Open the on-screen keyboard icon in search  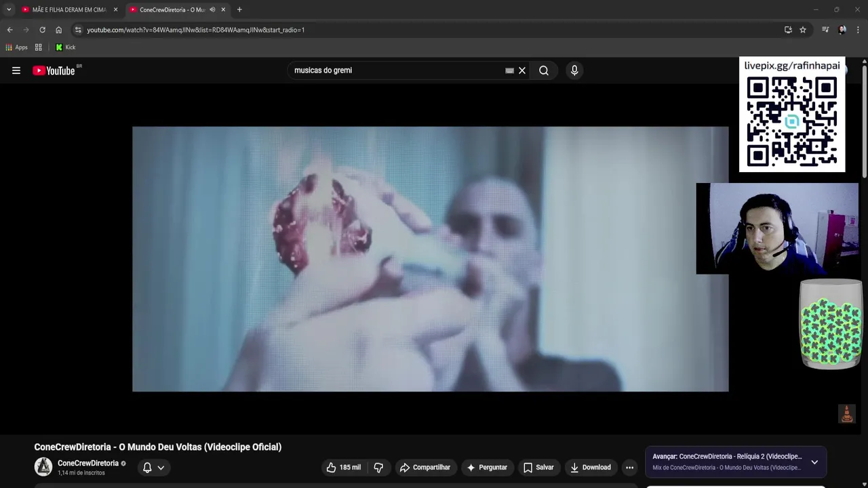(x=509, y=70)
